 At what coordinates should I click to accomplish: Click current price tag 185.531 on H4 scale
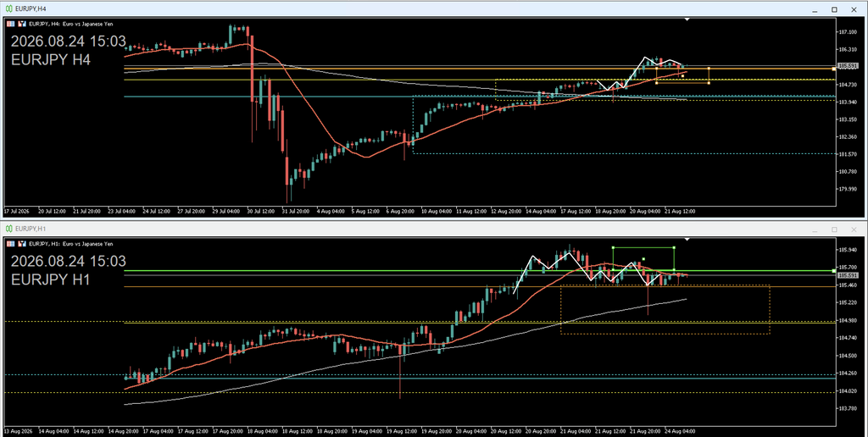pos(848,66)
